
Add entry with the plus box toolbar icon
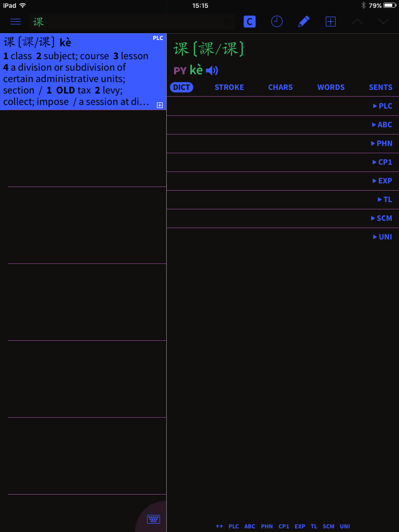point(330,22)
